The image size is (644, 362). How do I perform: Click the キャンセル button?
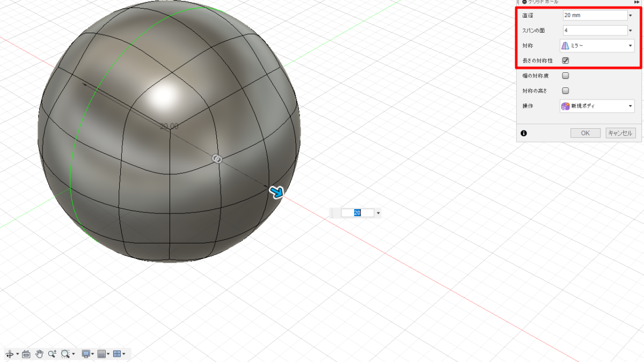pyautogui.click(x=621, y=133)
